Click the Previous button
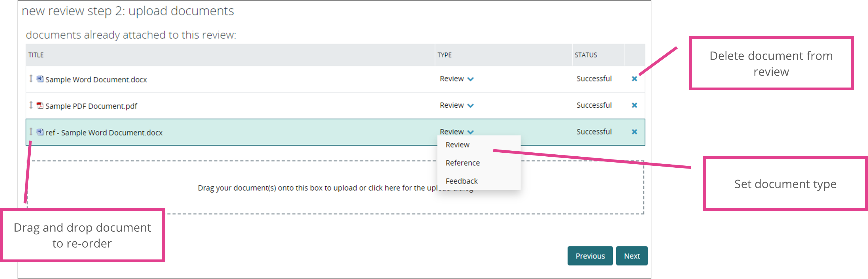 click(x=590, y=256)
